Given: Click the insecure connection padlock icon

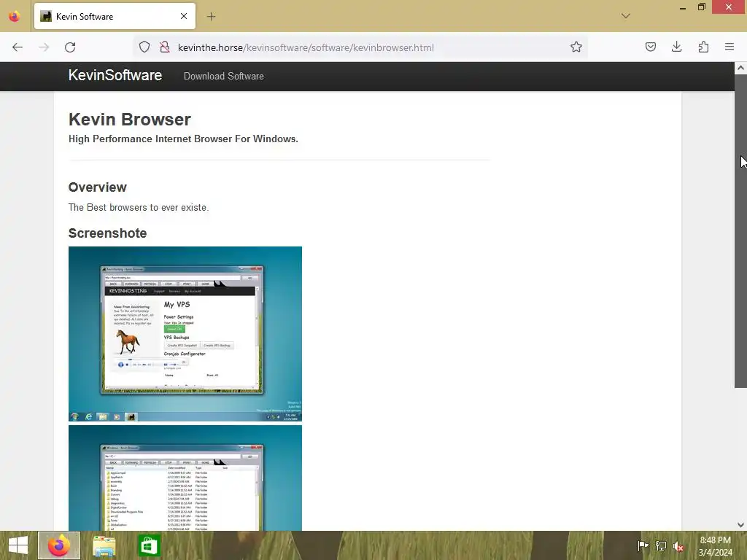Looking at the screenshot, I should [165, 47].
